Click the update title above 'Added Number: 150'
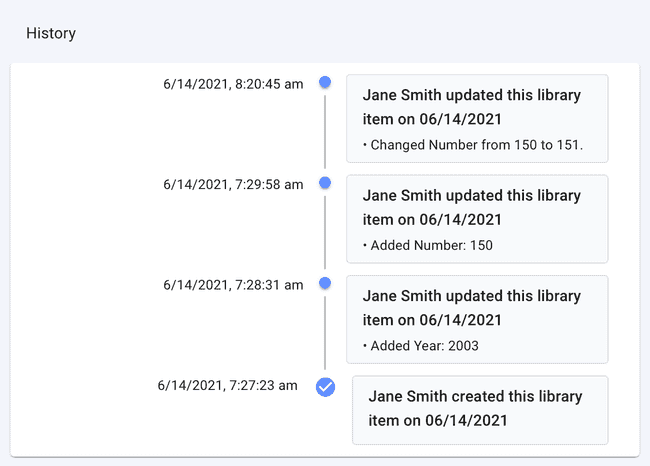 pyautogui.click(x=471, y=207)
